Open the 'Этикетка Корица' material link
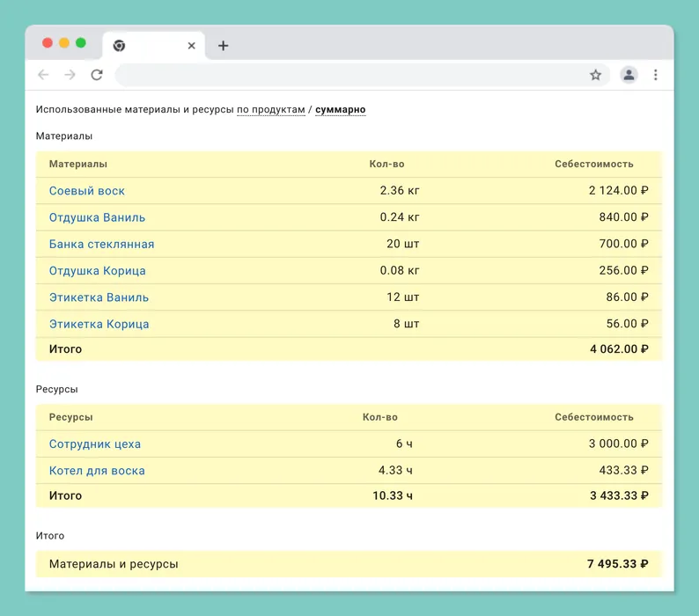 point(99,324)
